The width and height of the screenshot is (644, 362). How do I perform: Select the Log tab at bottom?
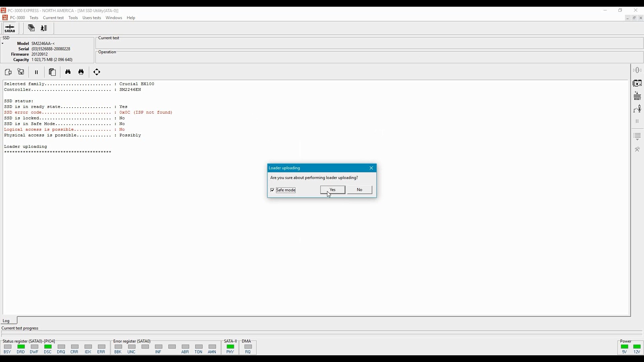click(x=6, y=321)
